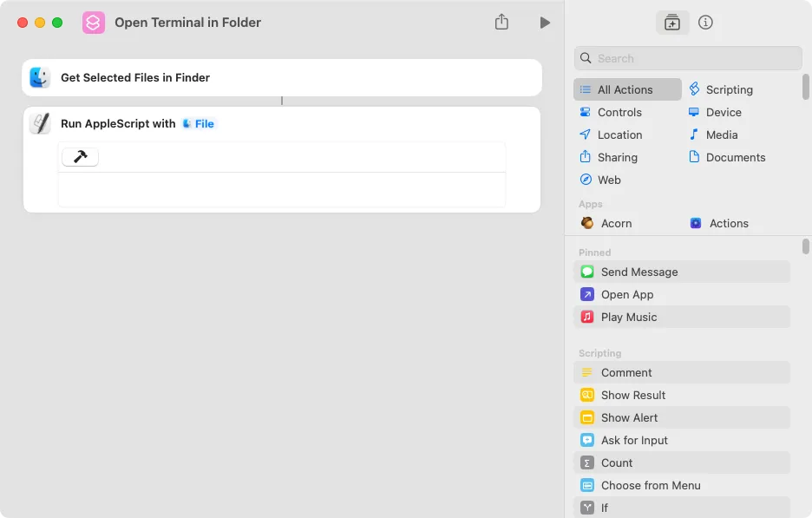Compile the script using the hammer icon
Viewport: 812px width, 518px height.
click(x=80, y=157)
